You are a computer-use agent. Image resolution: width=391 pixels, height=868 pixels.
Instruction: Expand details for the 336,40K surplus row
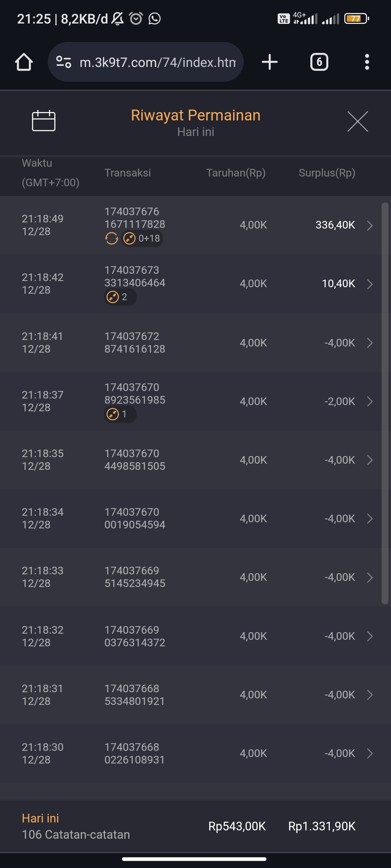(370, 225)
